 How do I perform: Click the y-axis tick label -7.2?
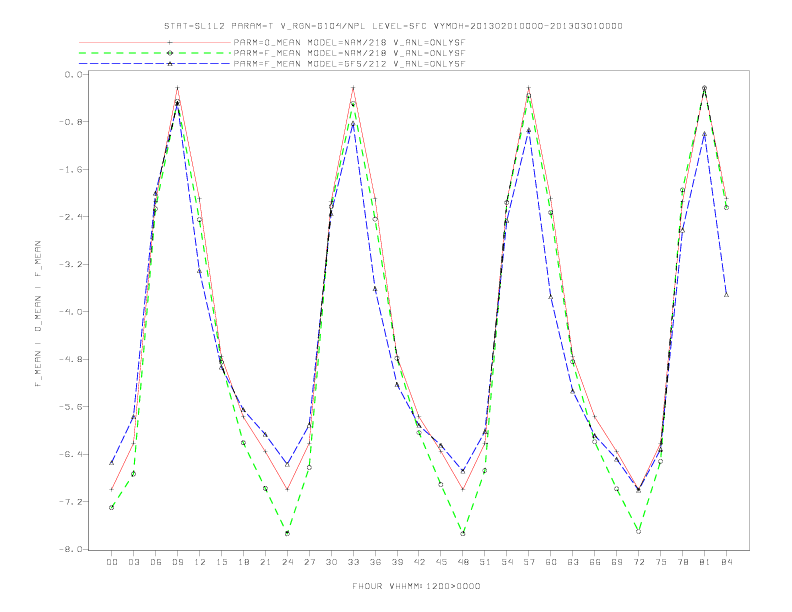pos(71,501)
